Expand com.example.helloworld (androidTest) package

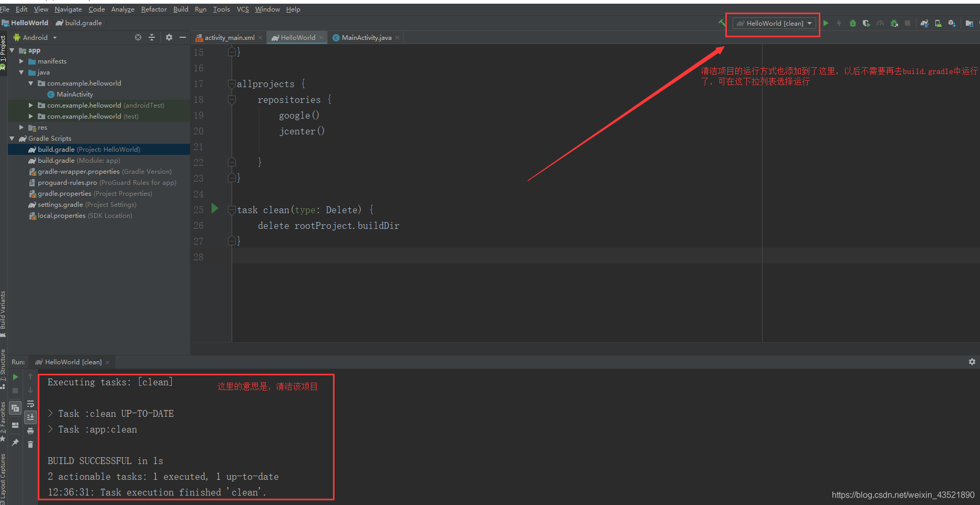[31, 106]
